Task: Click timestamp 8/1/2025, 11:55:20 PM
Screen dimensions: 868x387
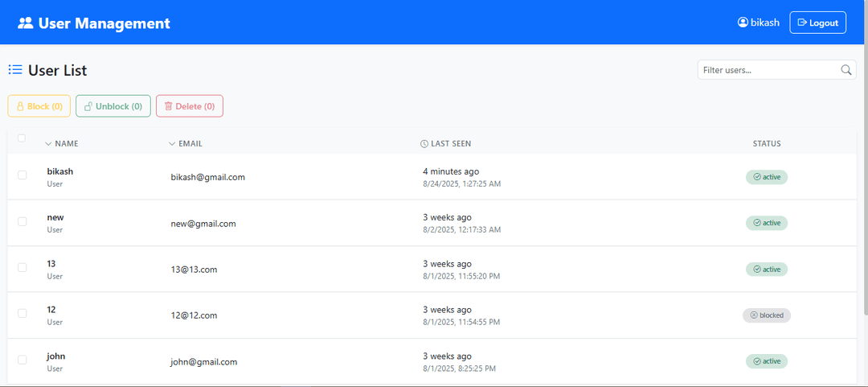Action: [x=461, y=275]
